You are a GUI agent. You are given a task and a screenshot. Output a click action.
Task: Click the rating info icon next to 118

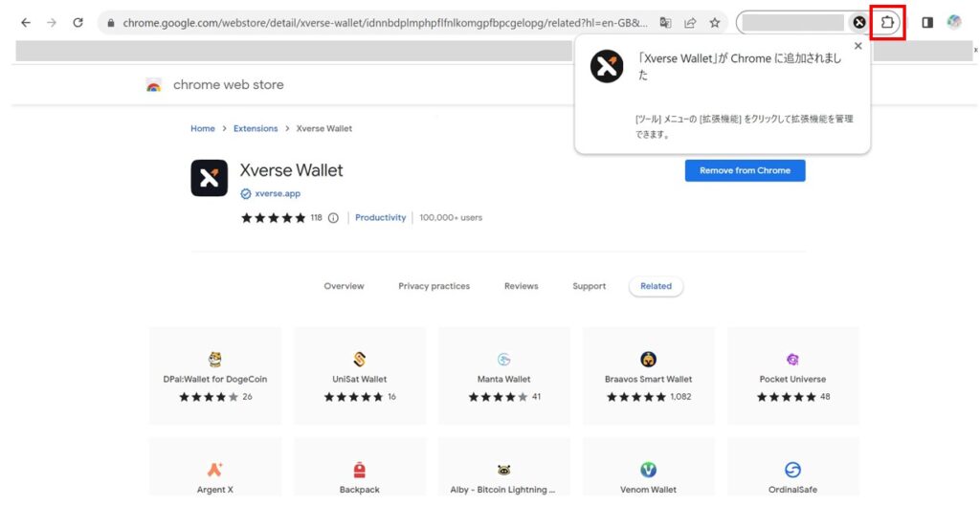[333, 218]
